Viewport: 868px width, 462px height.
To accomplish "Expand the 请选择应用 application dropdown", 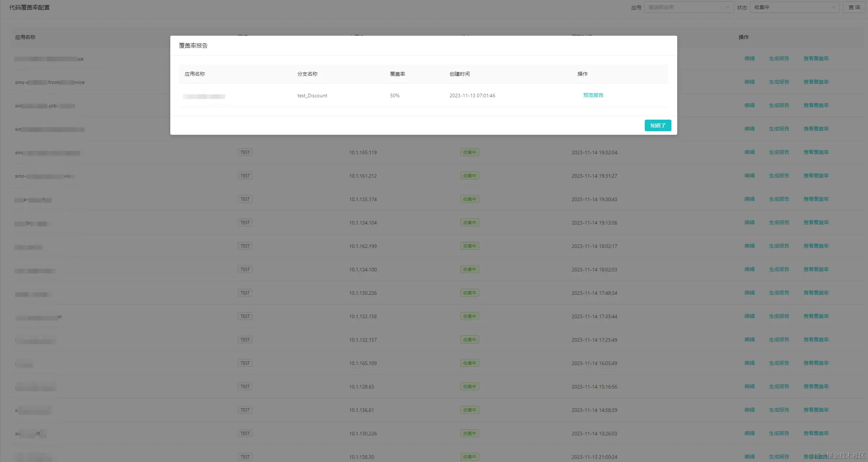I will point(688,7).
